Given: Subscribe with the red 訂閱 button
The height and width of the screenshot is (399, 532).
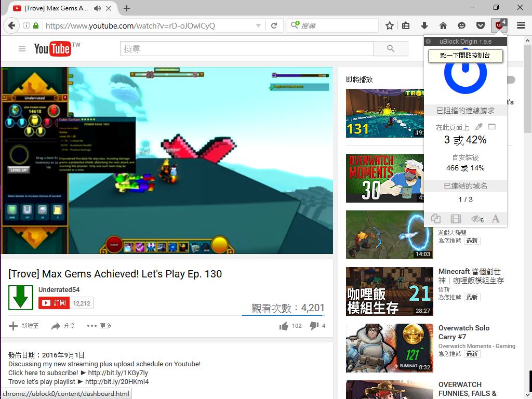Looking at the screenshot, I should point(54,303).
